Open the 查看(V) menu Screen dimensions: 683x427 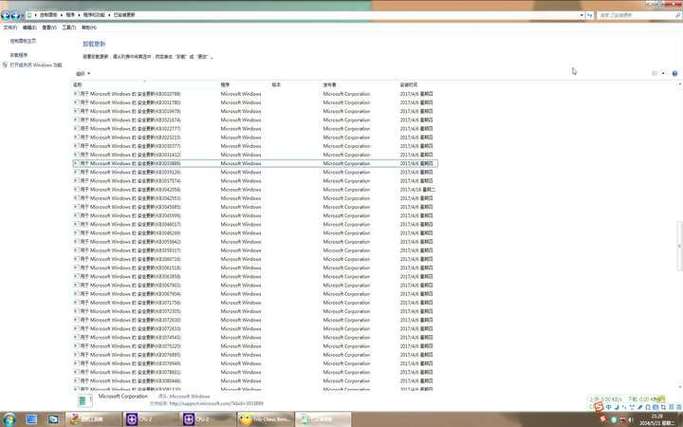tap(49, 27)
